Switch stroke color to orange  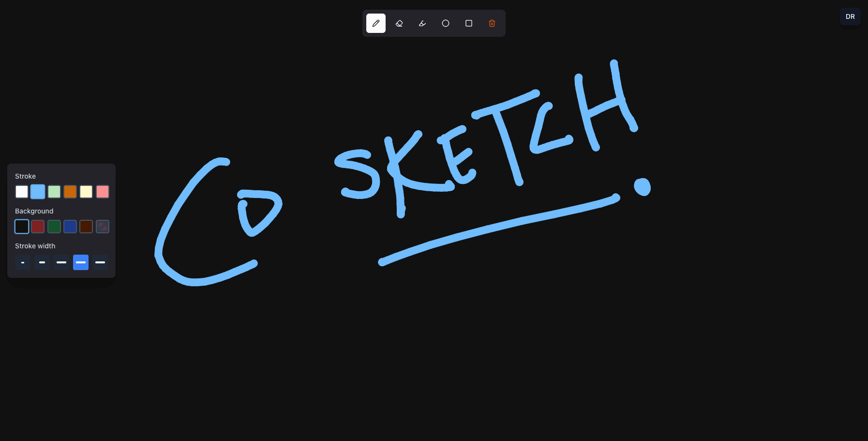70,192
